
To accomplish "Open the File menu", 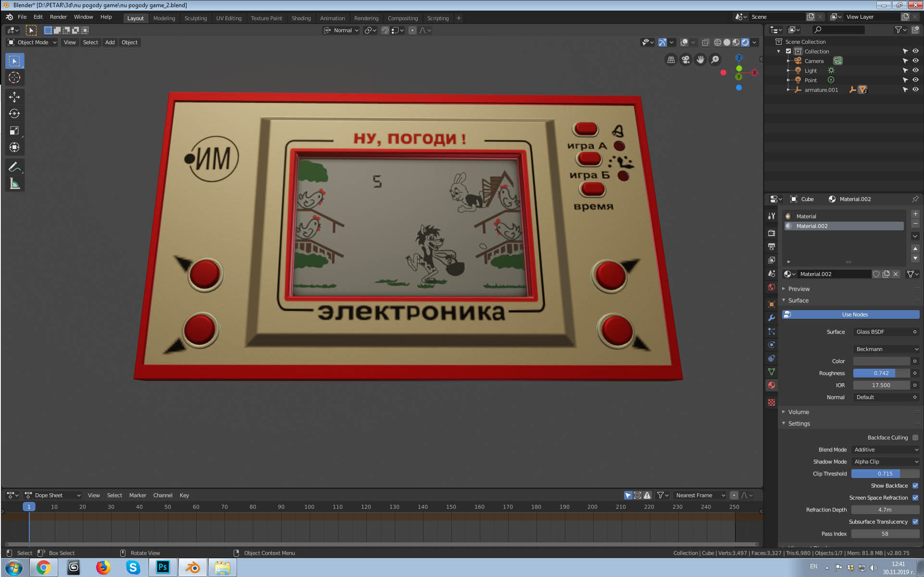I will click(x=22, y=17).
